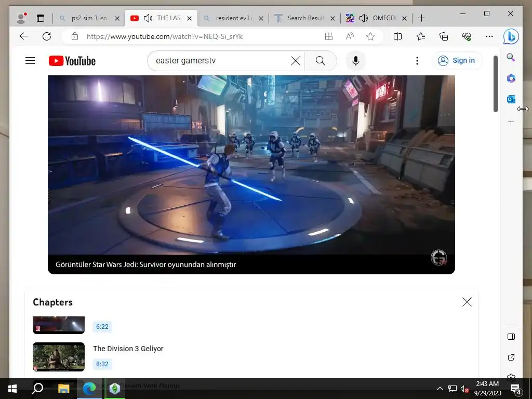Open the notifications action center

[x=516, y=389]
